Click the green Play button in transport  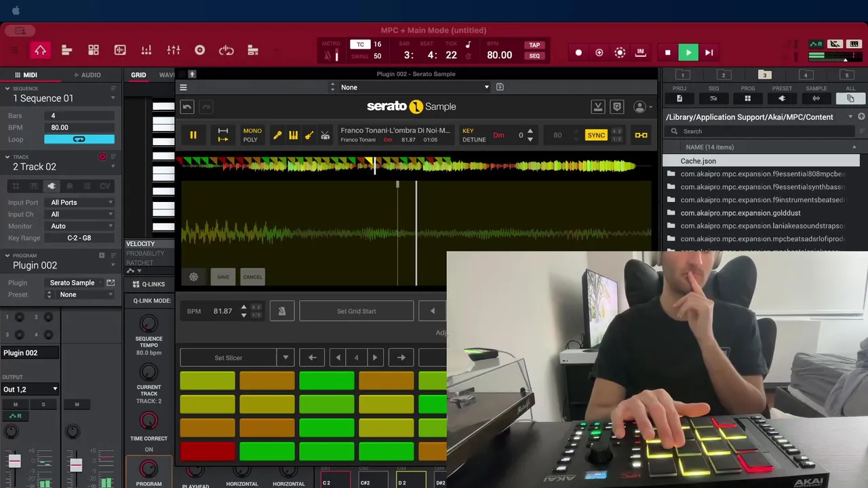(x=688, y=52)
